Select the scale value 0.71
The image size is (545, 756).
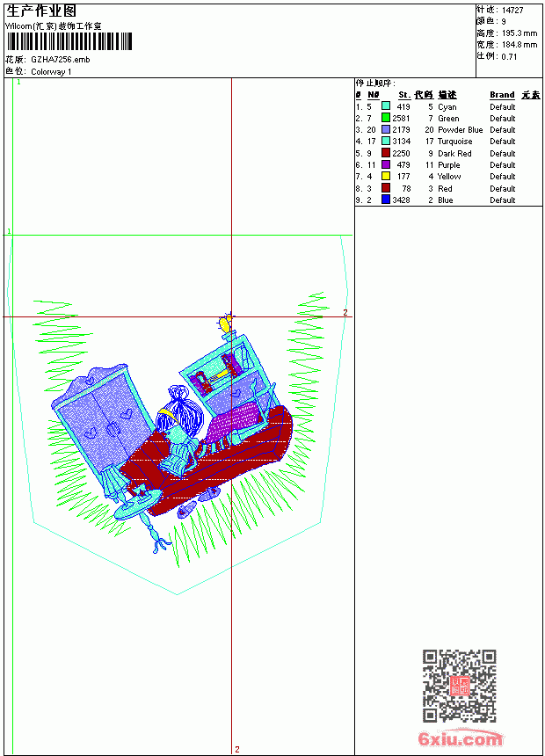click(x=509, y=57)
